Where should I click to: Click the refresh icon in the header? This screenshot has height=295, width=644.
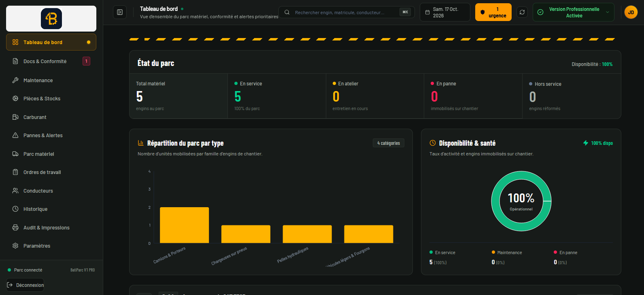522,12
